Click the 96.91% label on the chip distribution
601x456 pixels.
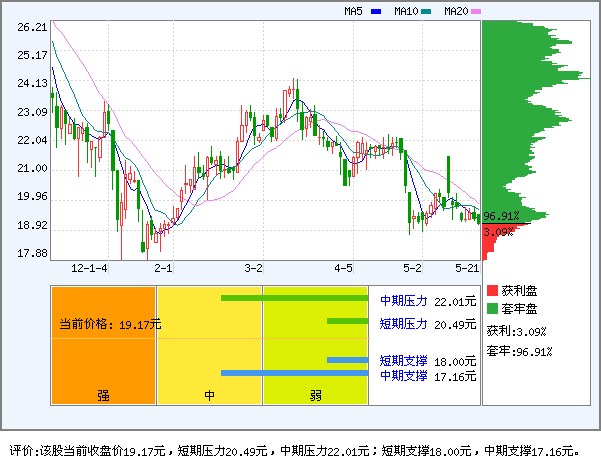[499, 215]
